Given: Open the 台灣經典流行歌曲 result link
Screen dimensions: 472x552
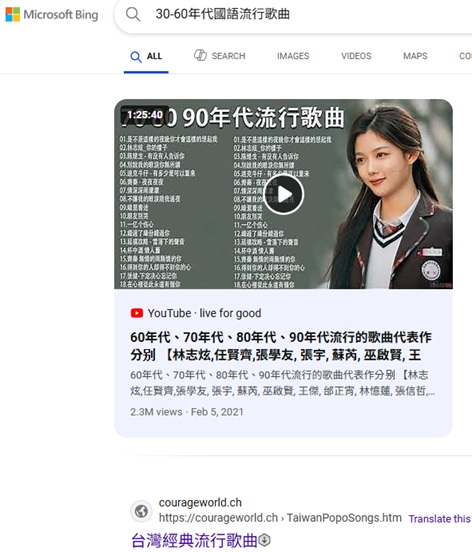Looking at the screenshot, I should [194, 540].
